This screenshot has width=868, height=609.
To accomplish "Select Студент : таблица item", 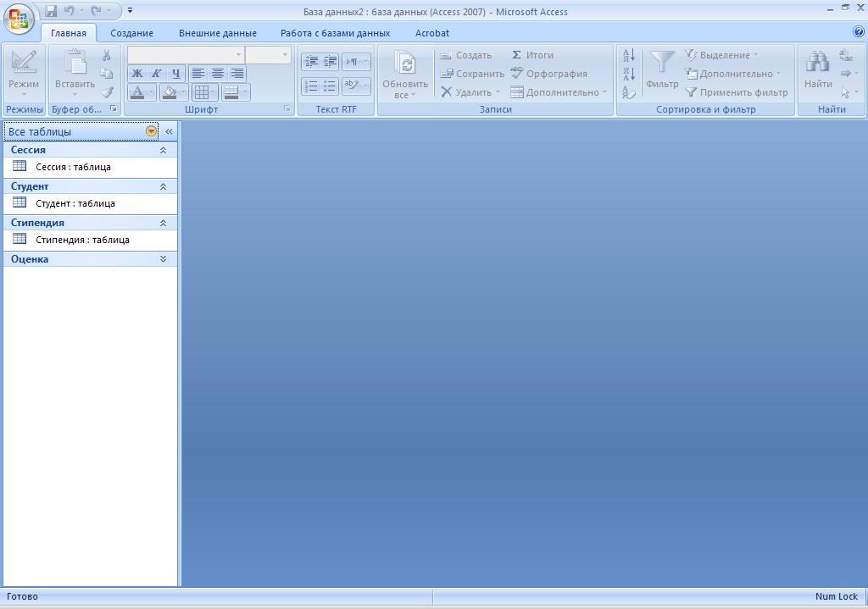I will pyautogui.click(x=90, y=203).
